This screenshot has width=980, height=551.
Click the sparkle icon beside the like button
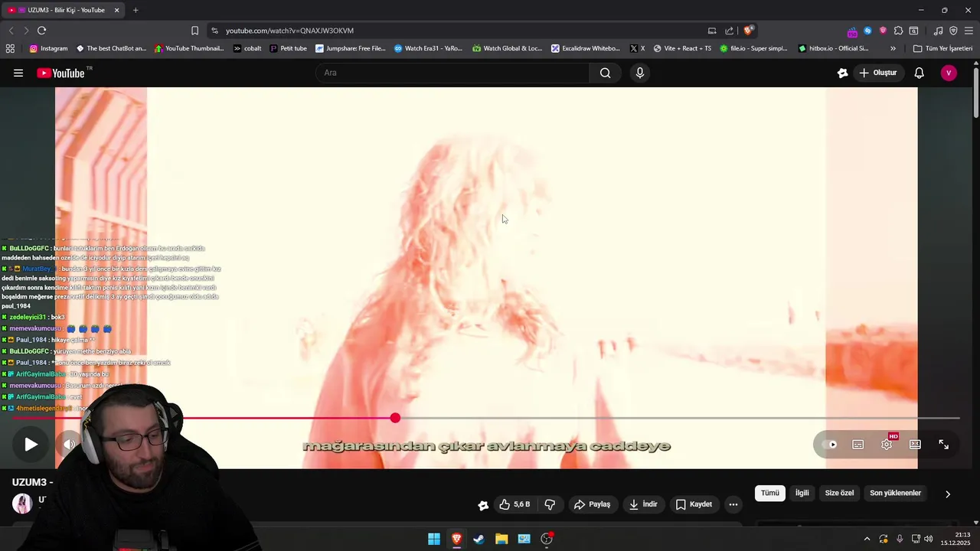(483, 505)
